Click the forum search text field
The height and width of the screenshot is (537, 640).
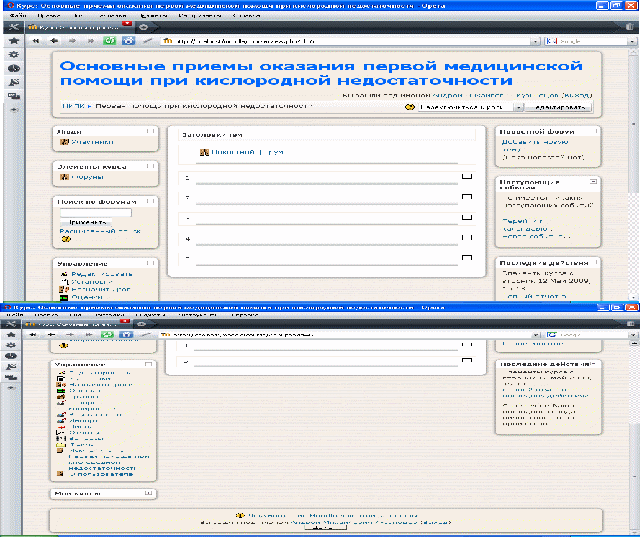coord(96,212)
